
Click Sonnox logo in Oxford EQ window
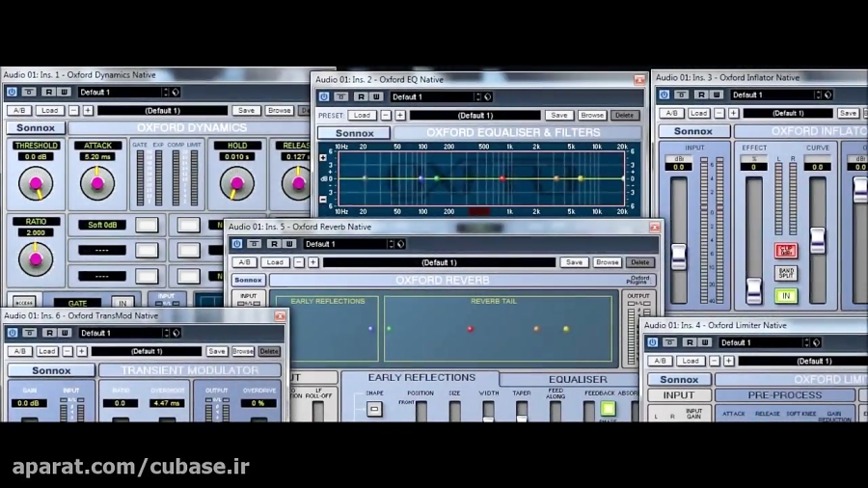(354, 133)
